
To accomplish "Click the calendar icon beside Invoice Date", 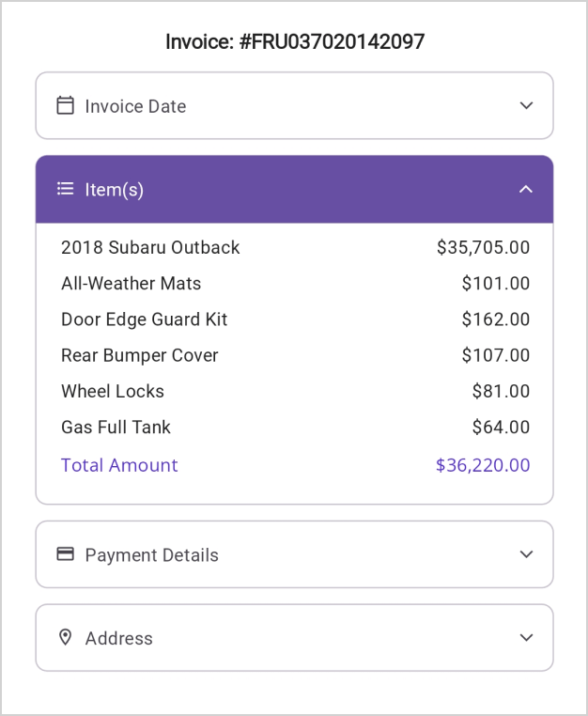I will pos(65,105).
